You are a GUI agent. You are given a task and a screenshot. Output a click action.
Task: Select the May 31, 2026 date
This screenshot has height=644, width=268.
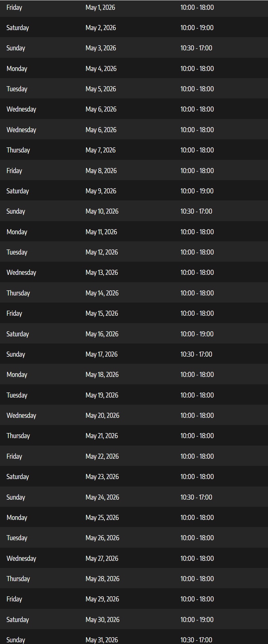click(x=102, y=640)
